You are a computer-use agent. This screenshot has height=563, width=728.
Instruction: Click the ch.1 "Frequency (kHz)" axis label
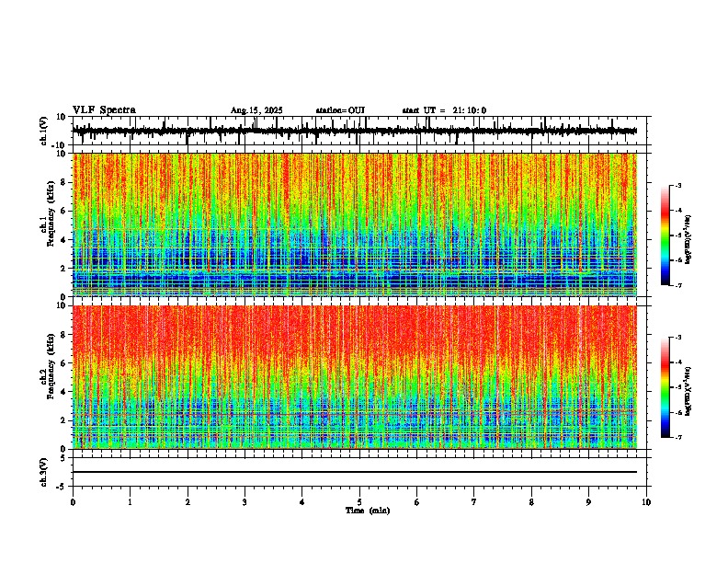coord(51,213)
